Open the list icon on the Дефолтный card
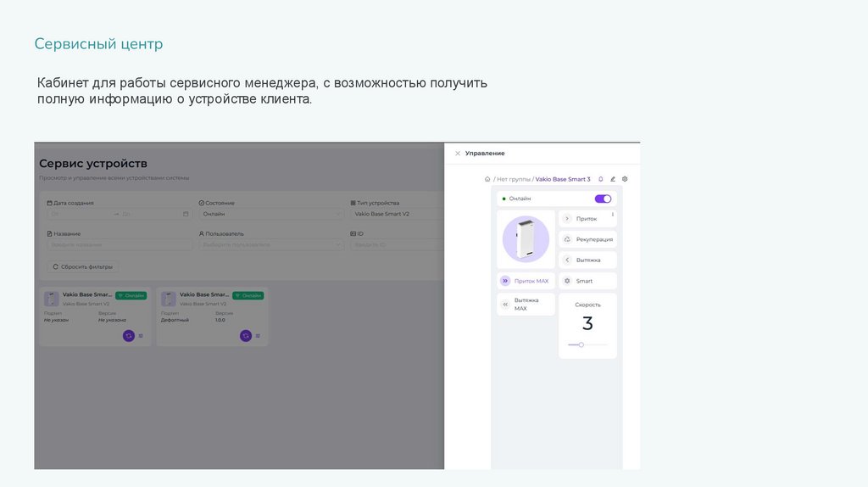 [x=258, y=336]
